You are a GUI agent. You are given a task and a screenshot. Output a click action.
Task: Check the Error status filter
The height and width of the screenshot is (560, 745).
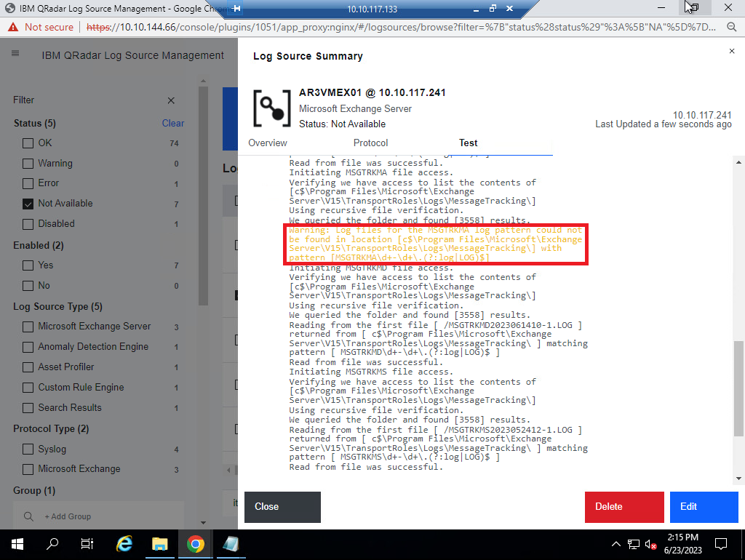point(28,183)
